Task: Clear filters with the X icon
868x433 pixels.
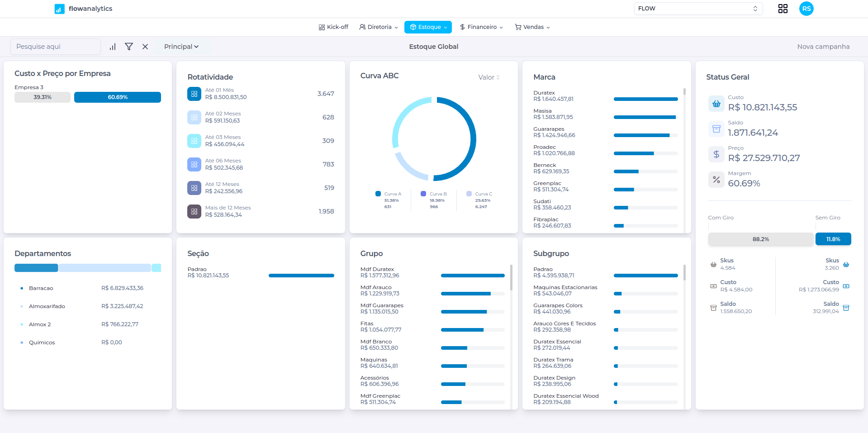Action: tap(145, 47)
